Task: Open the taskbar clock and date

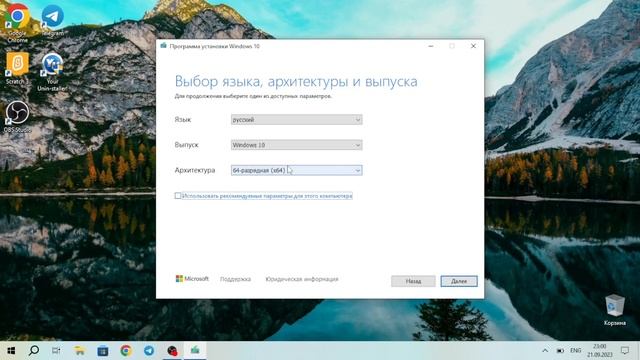Action: pos(600,351)
